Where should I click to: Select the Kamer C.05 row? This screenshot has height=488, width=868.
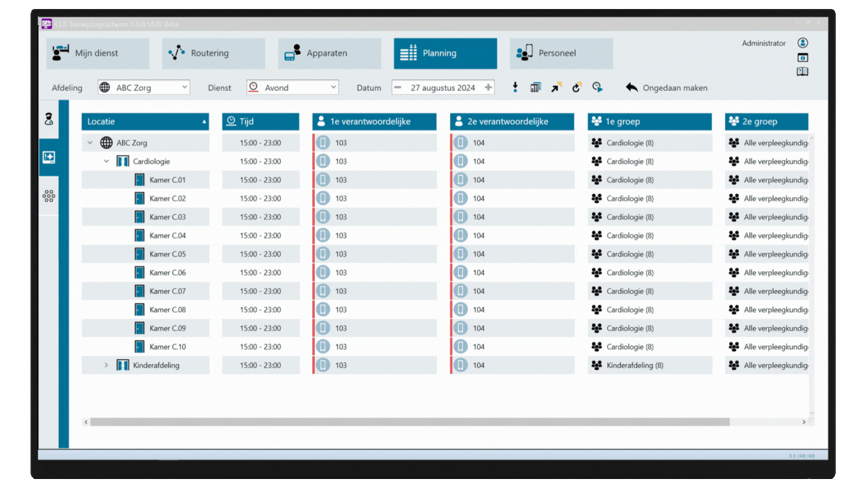coord(167,254)
